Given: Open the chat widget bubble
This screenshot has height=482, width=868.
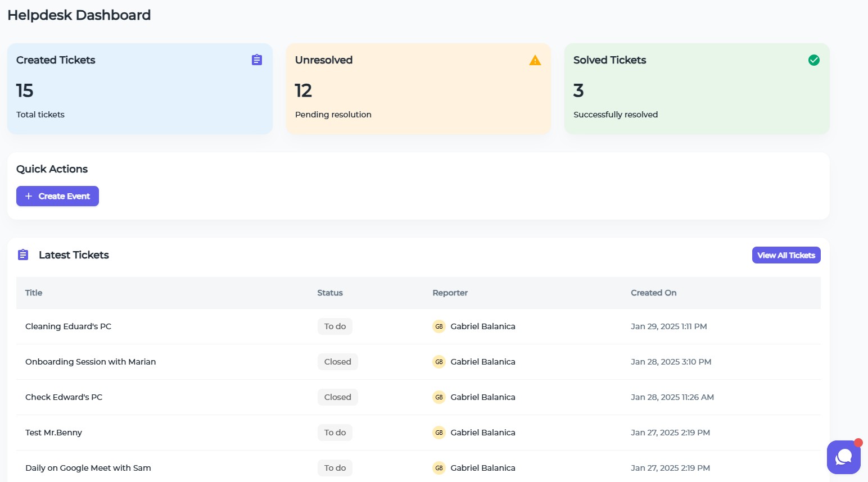Looking at the screenshot, I should coord(843,457).
